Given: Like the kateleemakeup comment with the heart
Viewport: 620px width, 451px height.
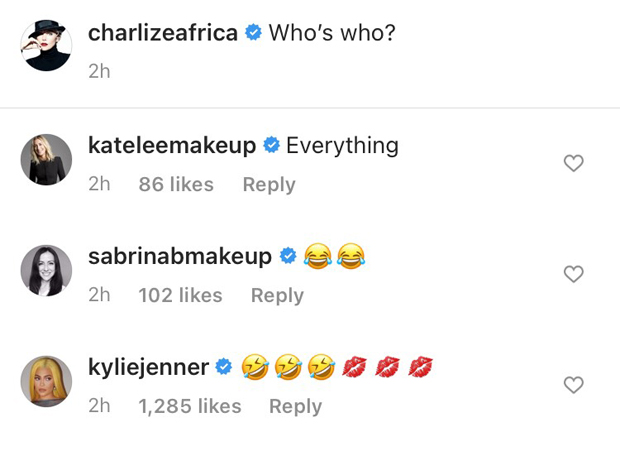Looking at the screenshot, I should pyautogui.click(x=573, y=163).
